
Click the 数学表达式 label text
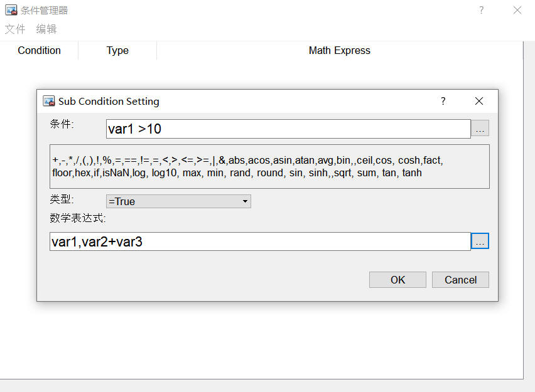point(78,218)
